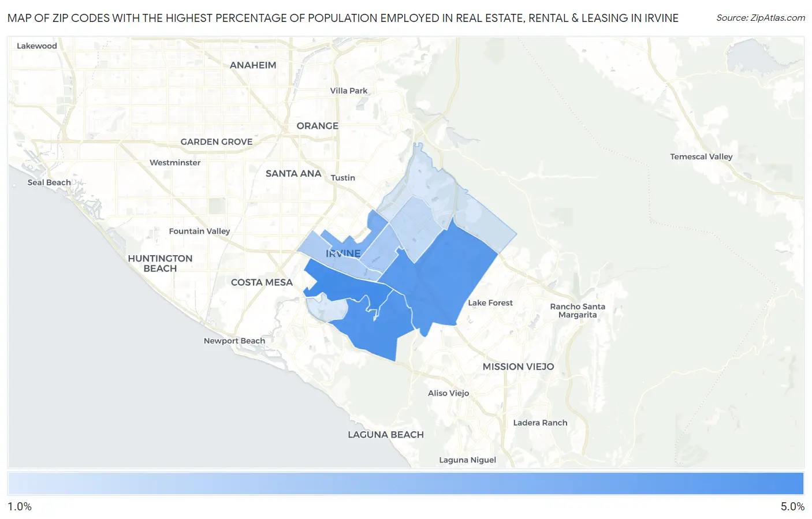This screenshot has width=812, height=519.
Task: Click the Lakewood label
Action: point(37,46)
